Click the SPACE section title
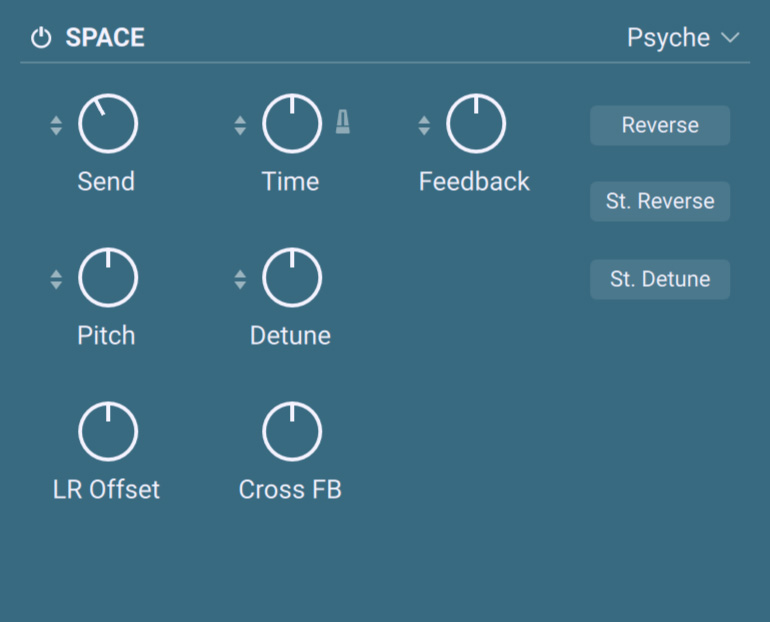 pyautogui.click(x=105, y=38)
